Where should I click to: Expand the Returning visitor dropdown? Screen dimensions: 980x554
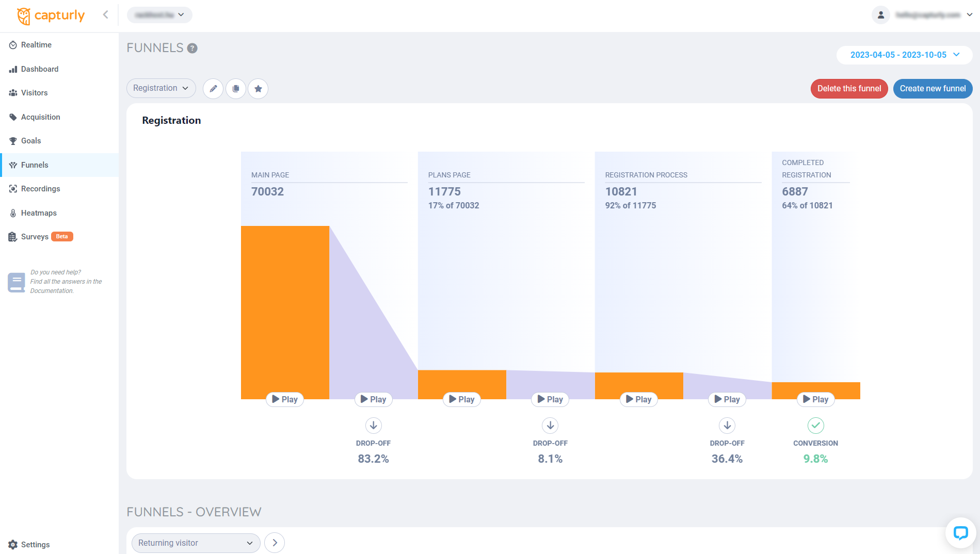196,543
